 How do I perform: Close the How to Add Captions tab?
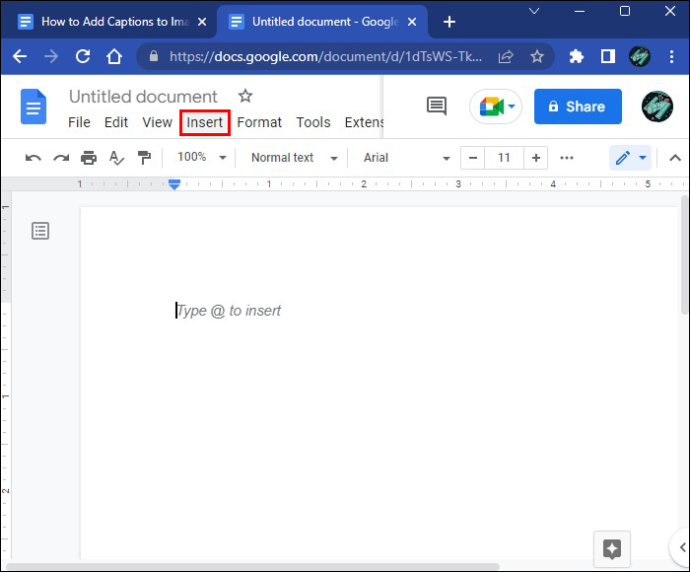202,22
